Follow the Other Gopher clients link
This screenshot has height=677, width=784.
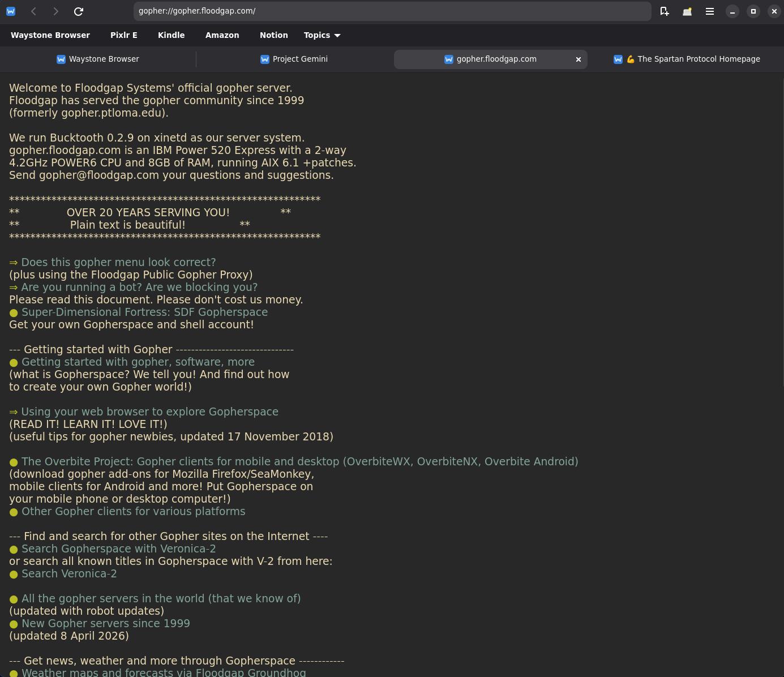133,511
